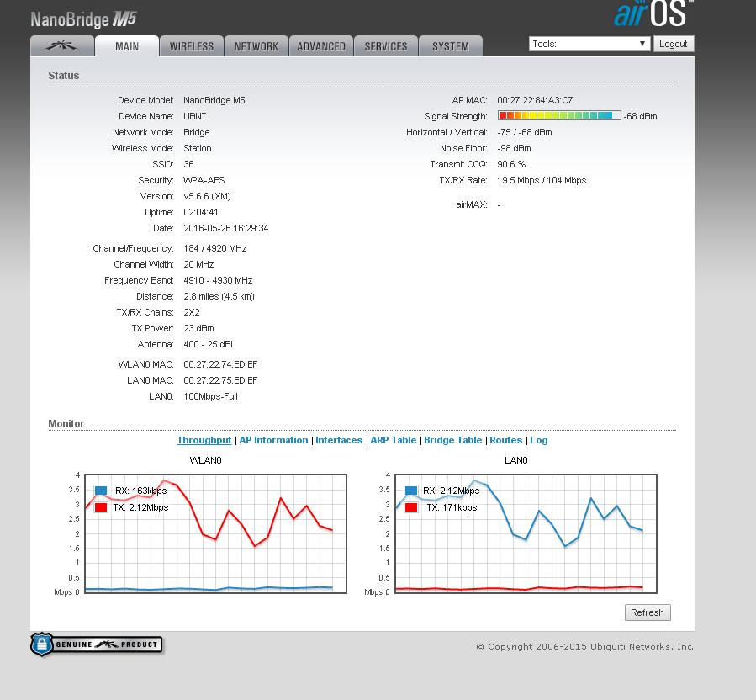Show the Interfaces monitor

(x=339, y=440)
